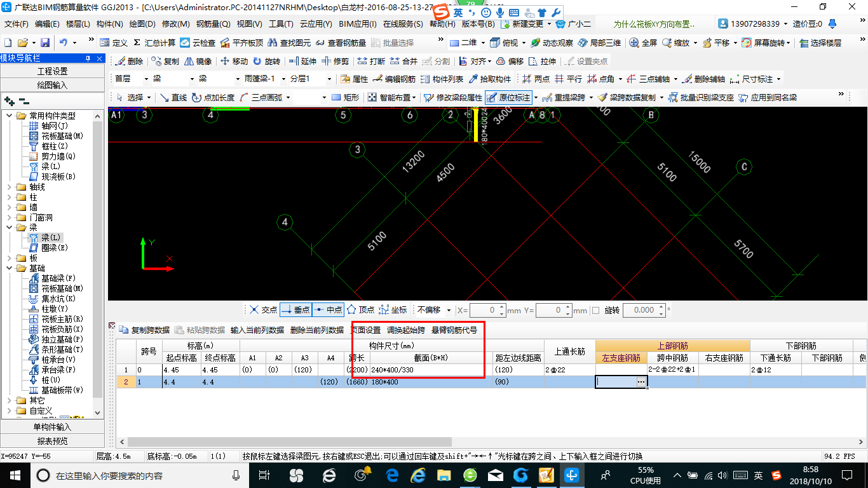This screenshot has width=868, height=488.
Task: Select 剪力墙(Q) in the tree
Action: point(52,156)
